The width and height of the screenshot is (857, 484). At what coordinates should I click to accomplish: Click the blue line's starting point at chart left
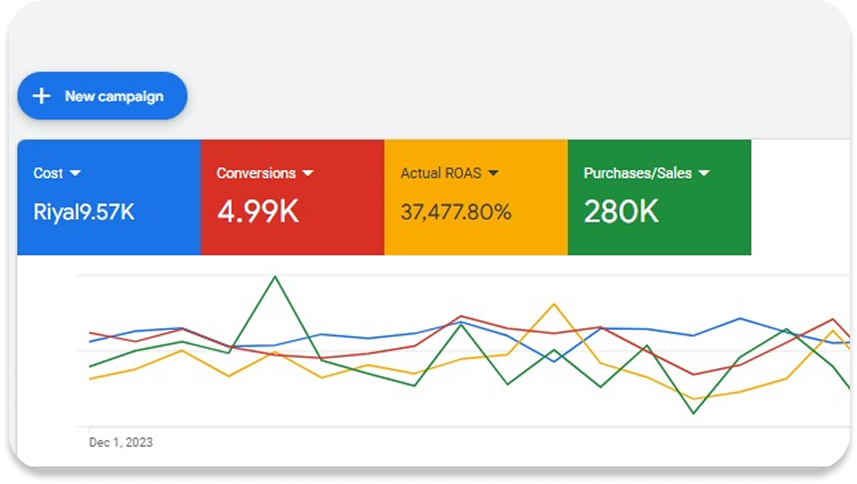91,341
